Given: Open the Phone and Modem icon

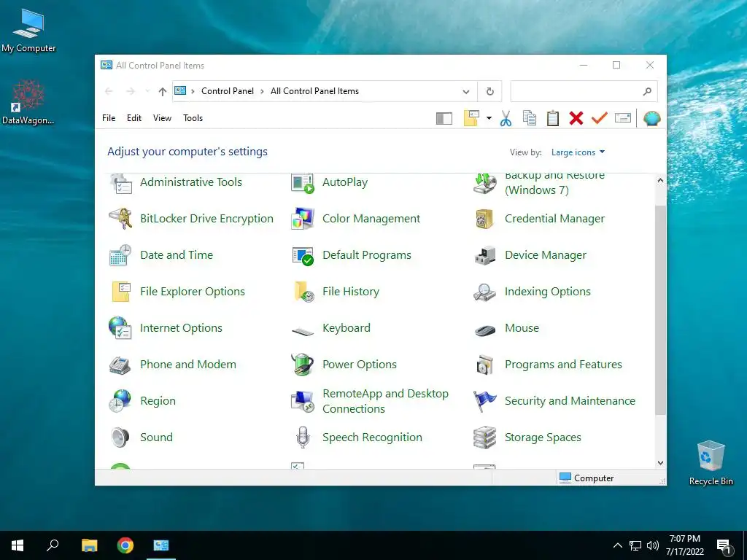Looking at the screenshot, I should (x=120, y=365).
